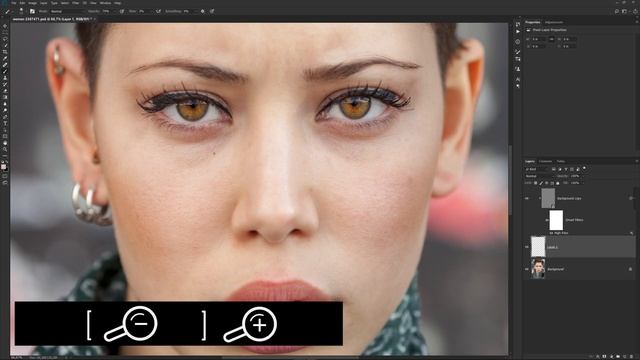Viewport: 640px width, 360px height.
Task: Open High Pass filter blending options icon
Action: click(x=632, y=233)
